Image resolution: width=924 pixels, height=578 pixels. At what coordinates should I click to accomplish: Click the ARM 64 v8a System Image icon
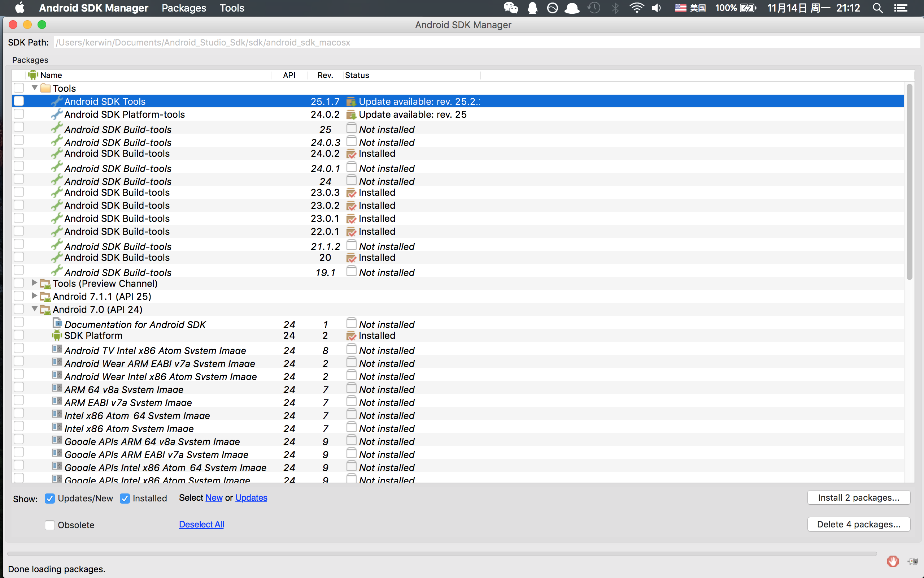57,388
